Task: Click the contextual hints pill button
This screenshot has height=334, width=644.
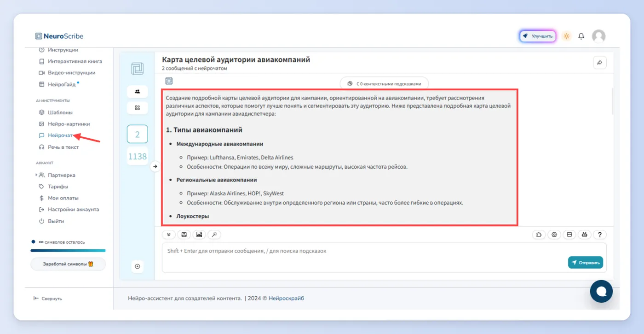Action: tap(384, 84)
